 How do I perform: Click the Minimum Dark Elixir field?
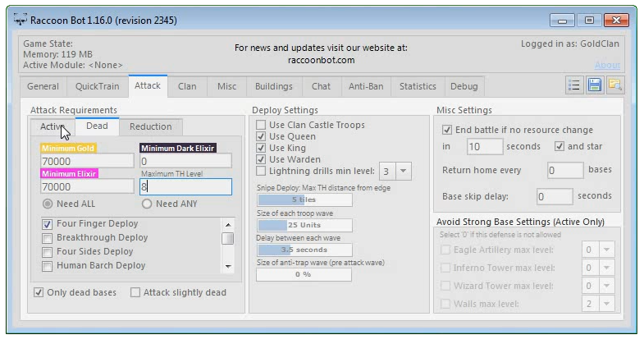(185, 161)
